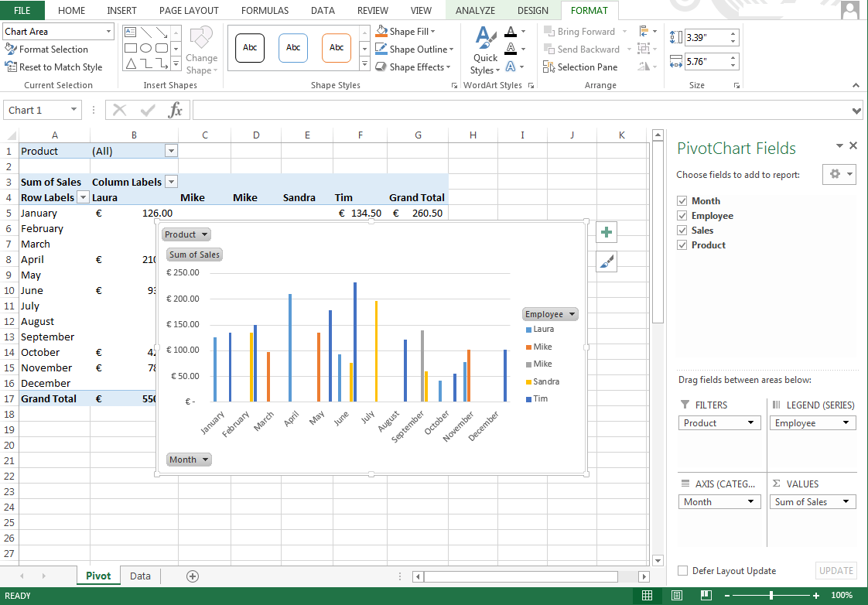Click the Chart Elements plus icon
The width and height of the screenshot is (868, 605).
[607, 232]
